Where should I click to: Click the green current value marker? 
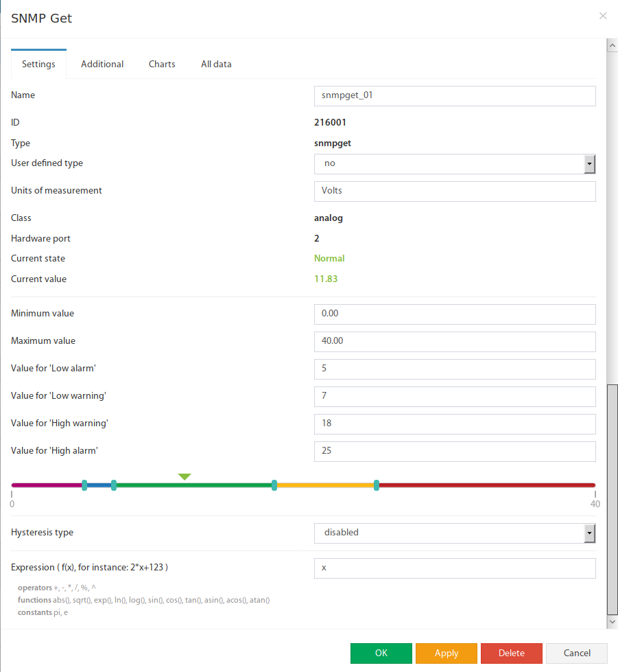pos(185,476)
